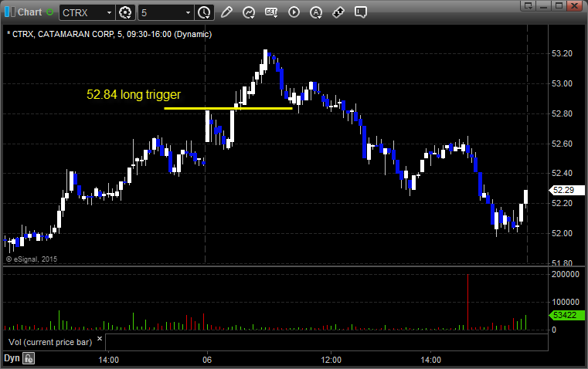This screenshot has width=588, height=369.
Task: Open the chart comment bubble icon
Action: (360, 12)
